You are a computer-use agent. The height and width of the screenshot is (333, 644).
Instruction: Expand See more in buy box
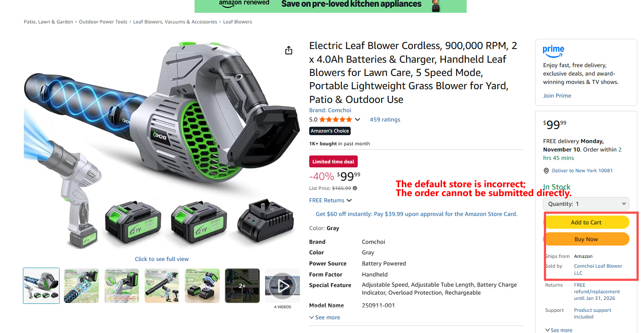point(559,330)
